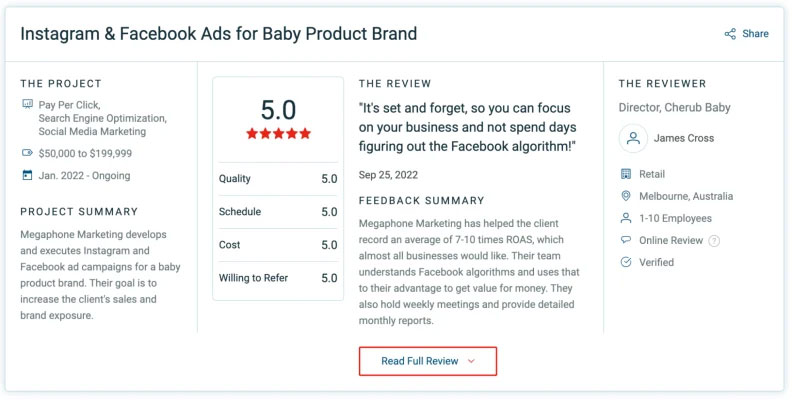The height and width of the screenshot is (400, 792).
Task: Open the review title heading
Action: 219,34
